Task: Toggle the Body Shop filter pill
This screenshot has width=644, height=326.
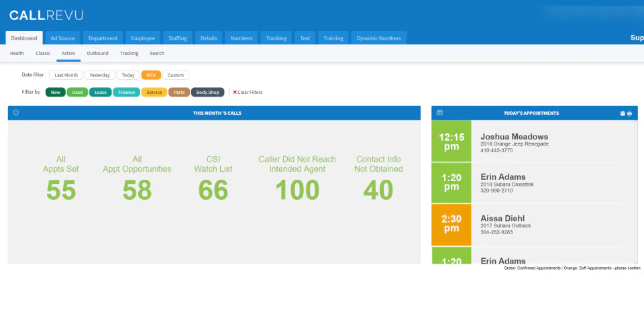Action: [207, 93]
